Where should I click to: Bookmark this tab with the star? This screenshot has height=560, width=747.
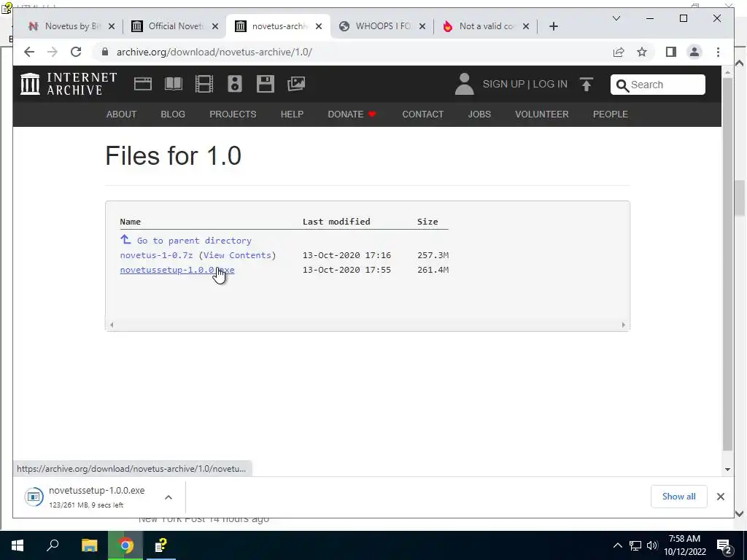tap(642, 52)
